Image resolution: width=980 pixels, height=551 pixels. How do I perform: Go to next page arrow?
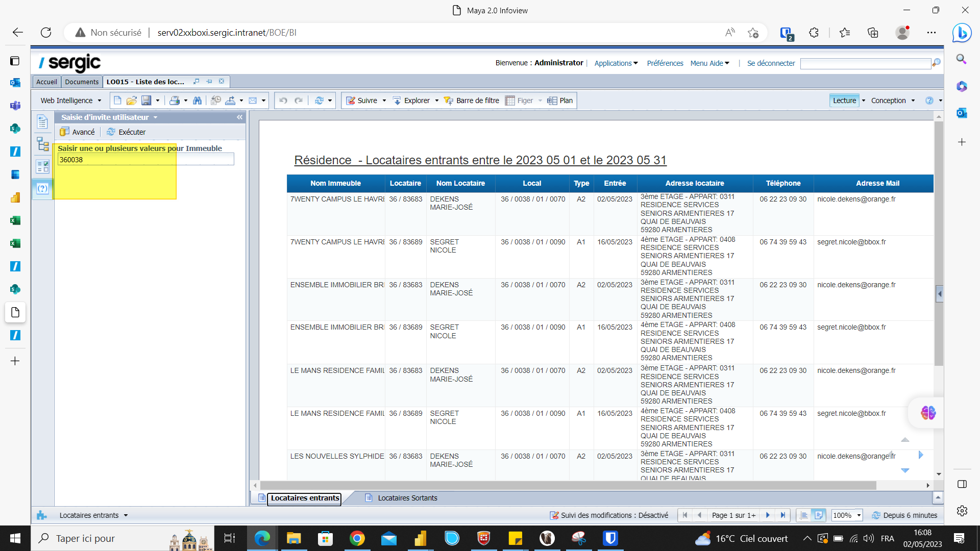(768, 515)
